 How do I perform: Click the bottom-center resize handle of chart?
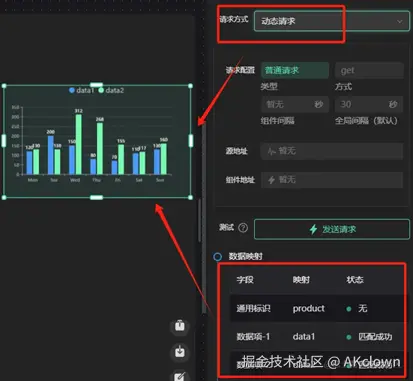tap(96, 198)
